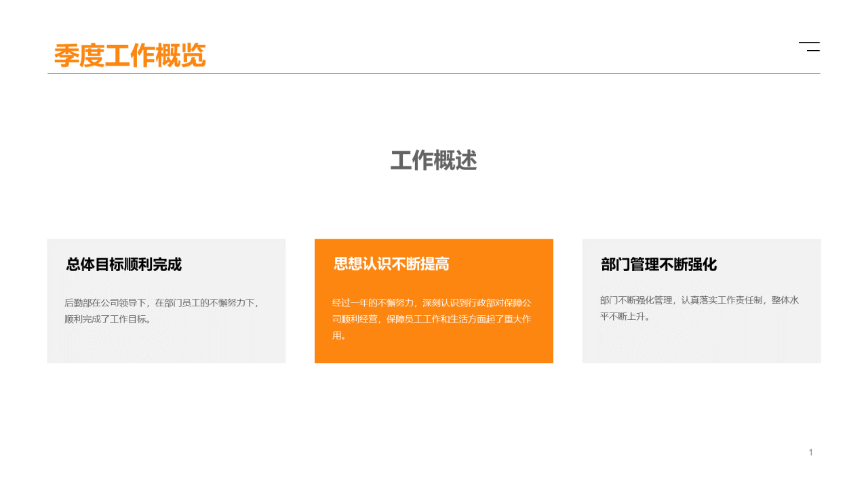Select the 思想认识不断提高 heading on orange card

pos(391,264)
